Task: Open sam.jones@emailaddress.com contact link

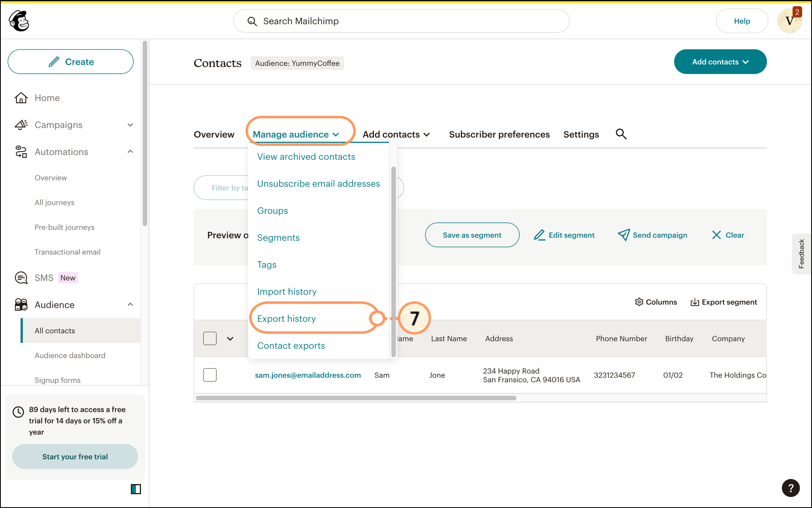Action: pos(308,375)
